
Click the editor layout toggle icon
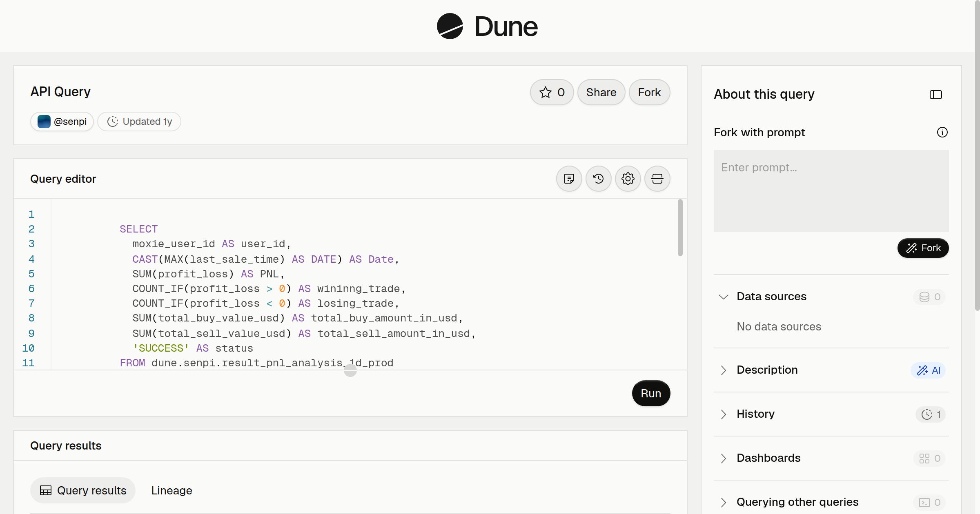(657, 179)
